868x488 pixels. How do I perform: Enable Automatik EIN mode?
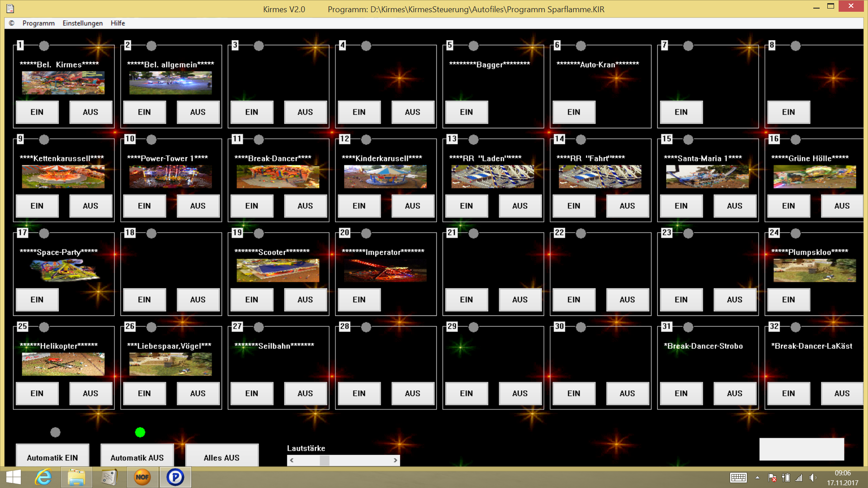[52, 457]
